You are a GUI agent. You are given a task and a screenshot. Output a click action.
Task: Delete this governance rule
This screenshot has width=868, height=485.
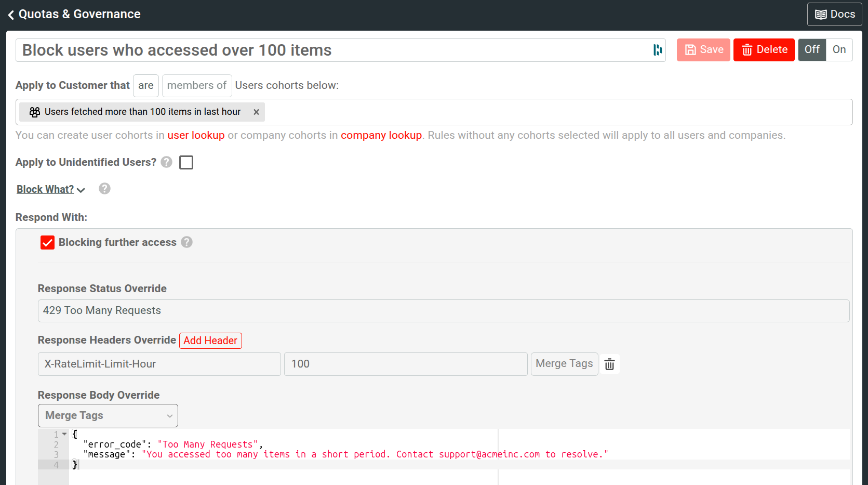(764, 50)
